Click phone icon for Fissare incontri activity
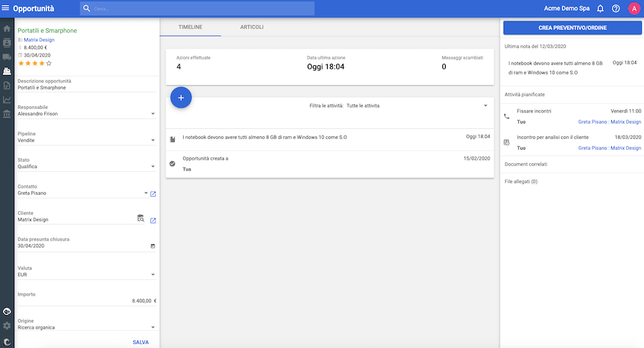 pyautogui.click(x=507, y=116)
